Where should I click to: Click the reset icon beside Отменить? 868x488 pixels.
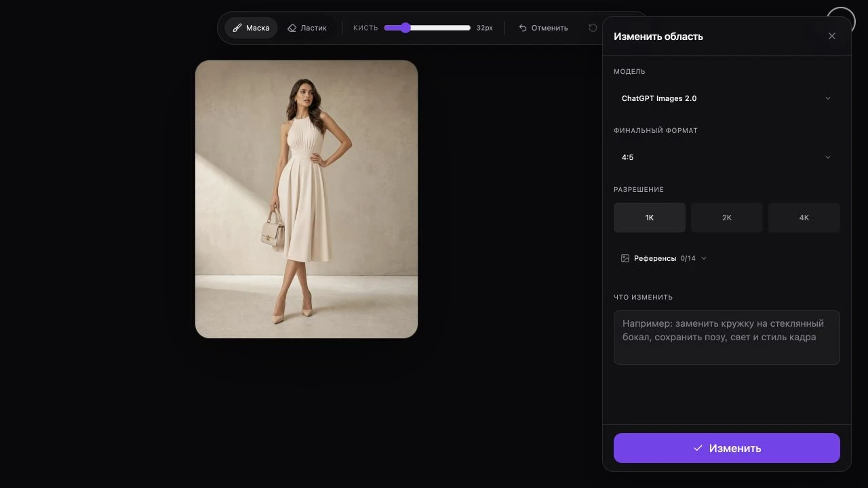[593, 28]
